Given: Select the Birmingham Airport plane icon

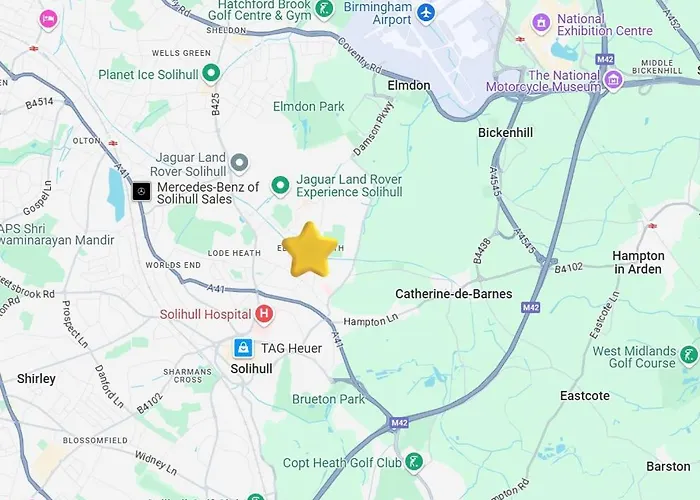Looking at the screenshot, I should click(426, 13).
